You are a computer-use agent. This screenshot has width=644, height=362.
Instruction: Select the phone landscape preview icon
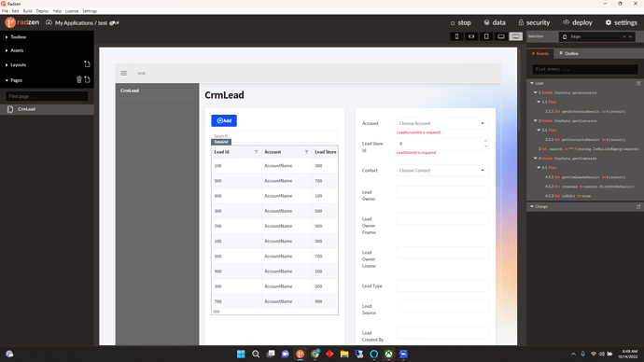coord(471,36)
